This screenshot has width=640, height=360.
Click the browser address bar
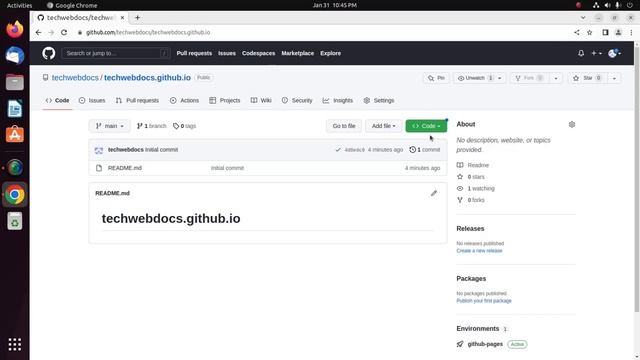coord(322,32)
